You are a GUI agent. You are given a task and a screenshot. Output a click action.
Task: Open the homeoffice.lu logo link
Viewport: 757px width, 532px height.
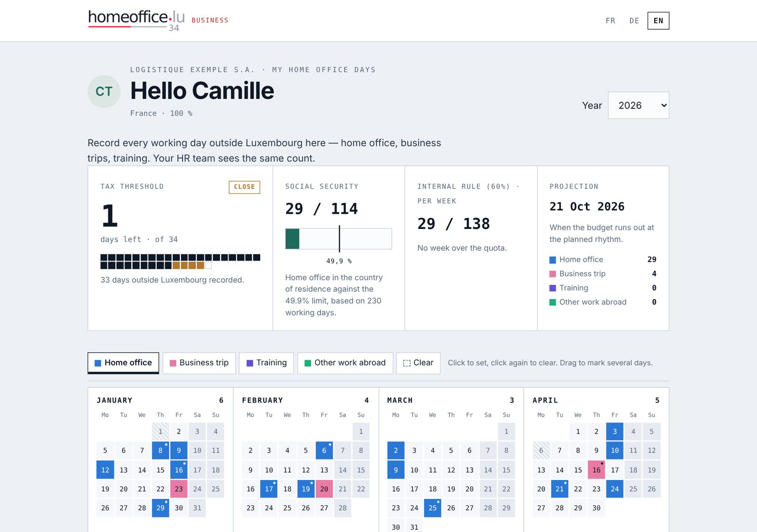tap(136, 20)
